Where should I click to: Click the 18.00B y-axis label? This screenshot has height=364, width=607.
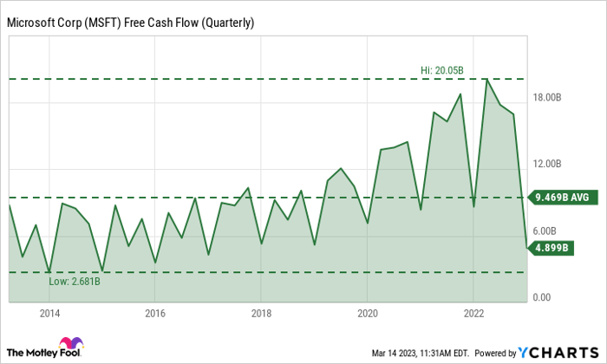tap(546, 97)
